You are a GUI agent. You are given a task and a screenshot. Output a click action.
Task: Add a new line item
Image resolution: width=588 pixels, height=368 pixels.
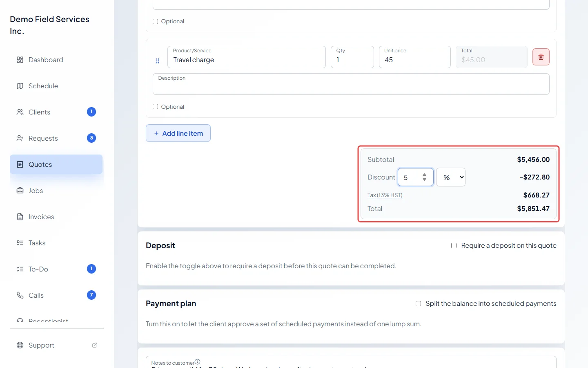coord(178,133)
